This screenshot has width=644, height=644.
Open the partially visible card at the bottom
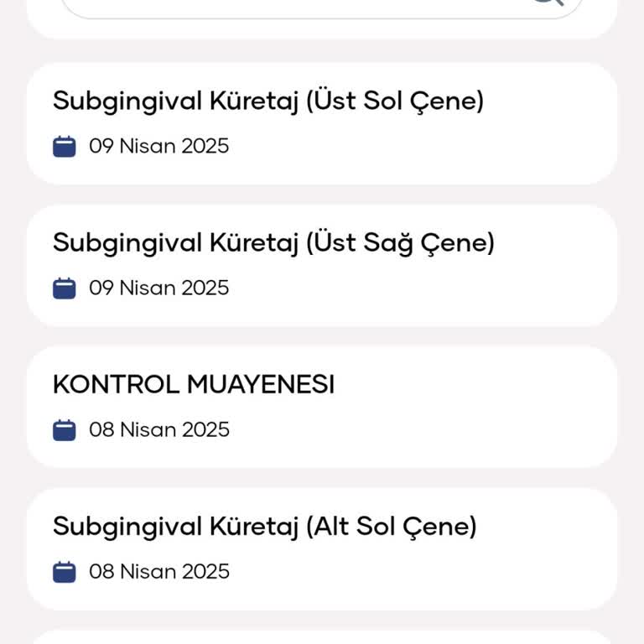(x=322, y=637)
